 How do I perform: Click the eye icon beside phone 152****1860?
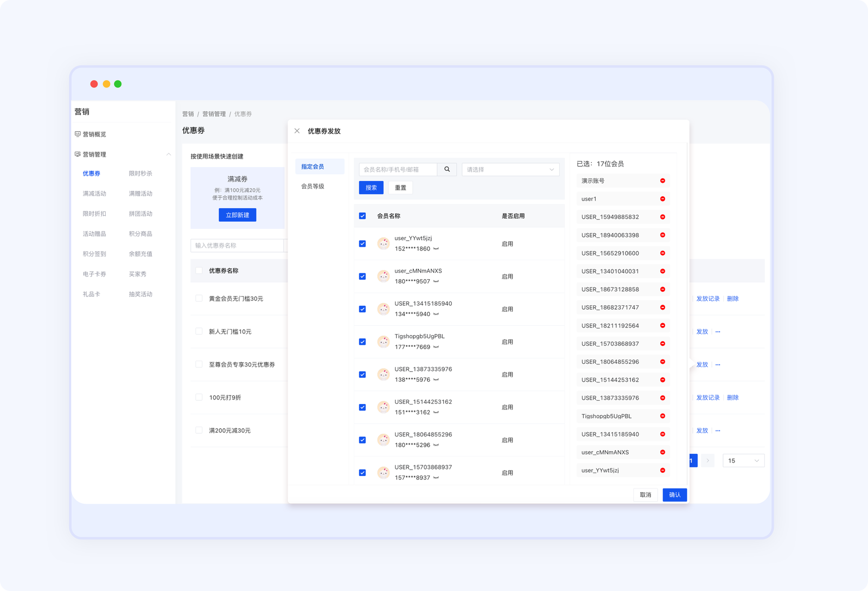point(436,249)
